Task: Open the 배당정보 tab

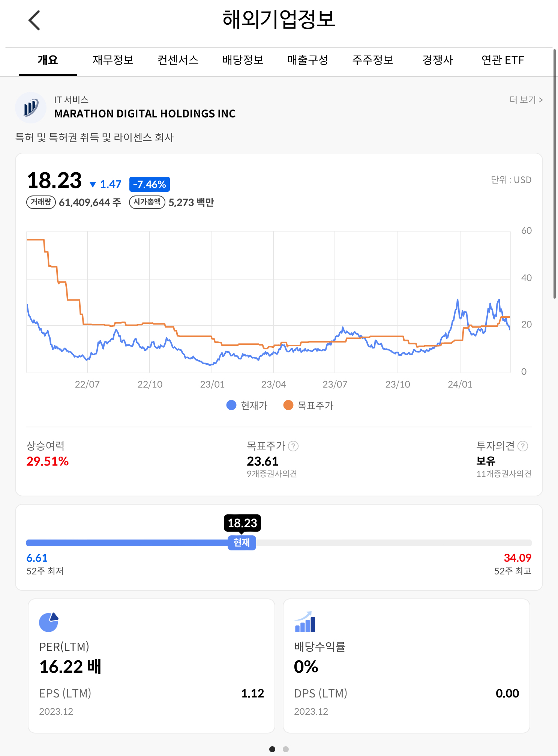Action: (243, 60)
